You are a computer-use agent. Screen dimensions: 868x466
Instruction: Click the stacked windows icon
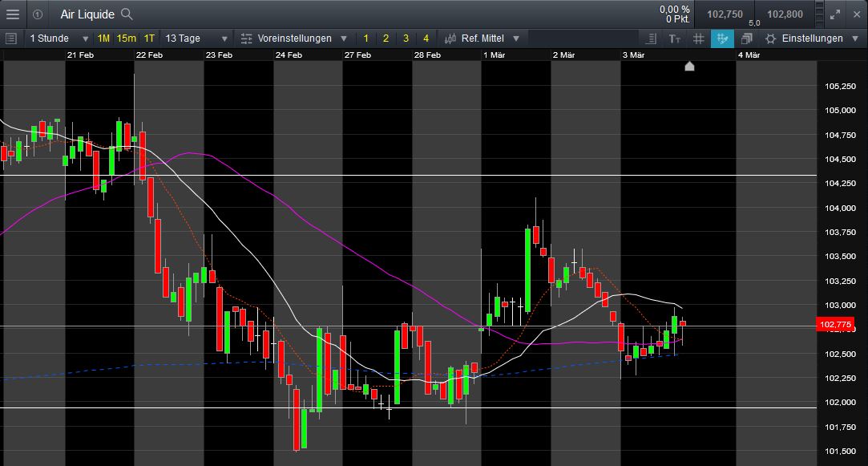pos(746,38)
